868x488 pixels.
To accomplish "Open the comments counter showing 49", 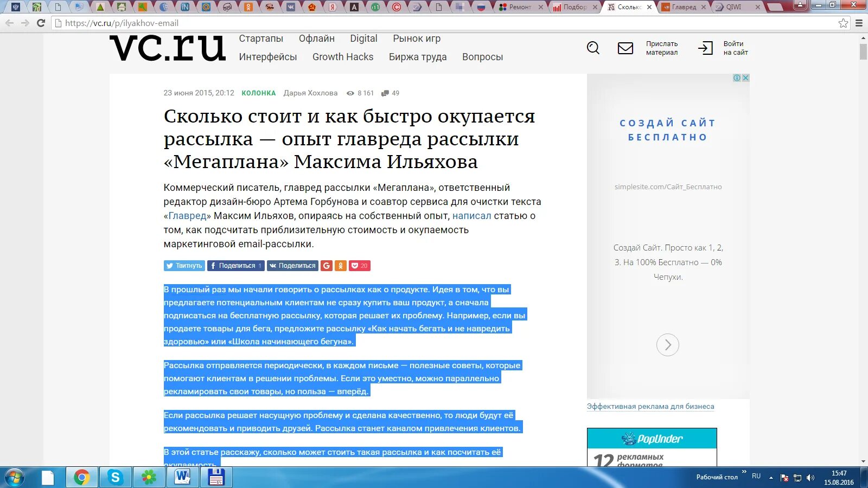I will [x=390, y=93].
